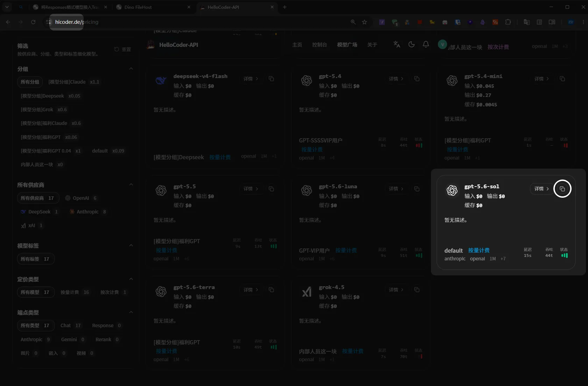The width and height of the screenshot is (588, 386).
Task: Select the 按量计费 pricing type filter
Action: pos(75,292)
